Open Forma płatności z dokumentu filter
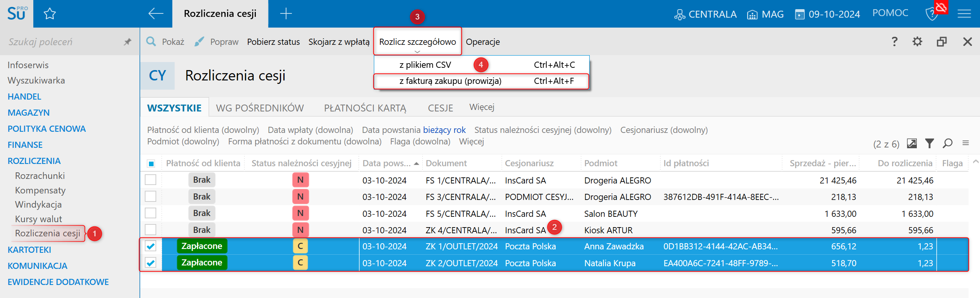 pyautogui.click(x=304, y=141)
